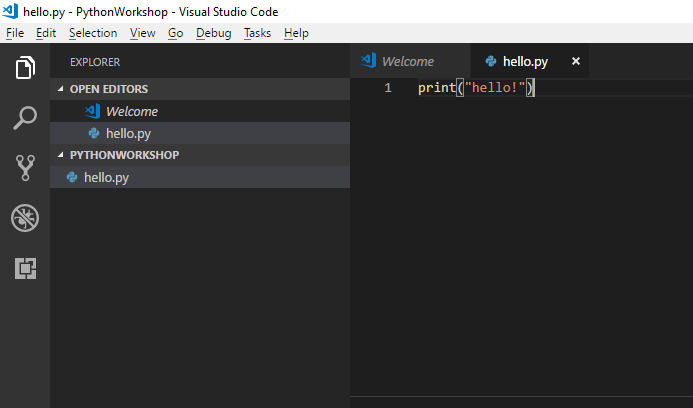Click Python icon beside hello.py in Open Editors

[x=94, y=133]
